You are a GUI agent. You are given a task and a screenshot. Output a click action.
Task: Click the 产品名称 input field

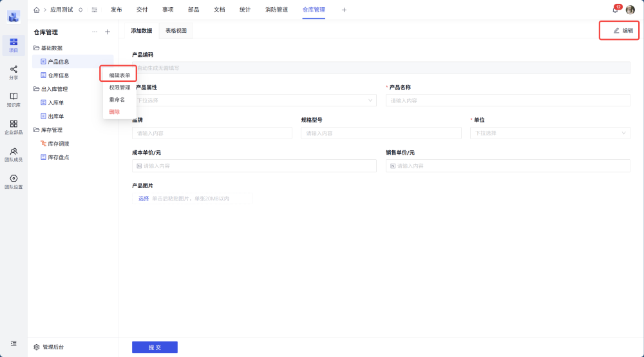coord(507,101)
